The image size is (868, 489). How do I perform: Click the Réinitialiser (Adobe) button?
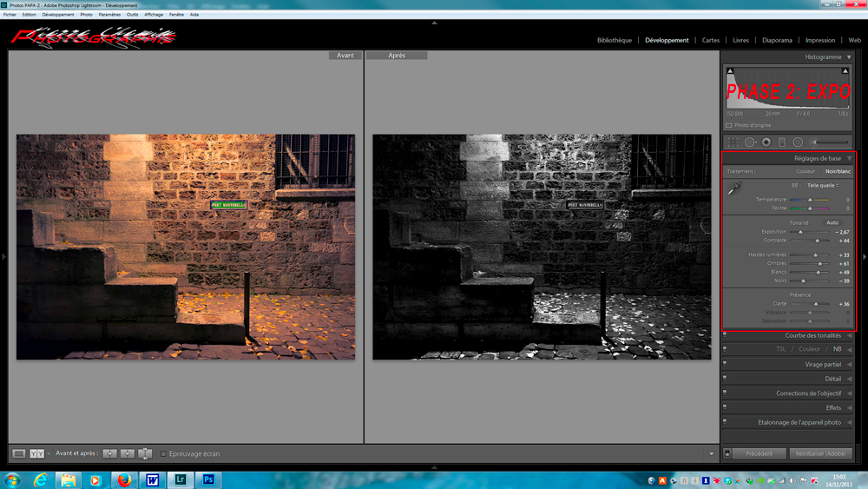click(821, 453)
